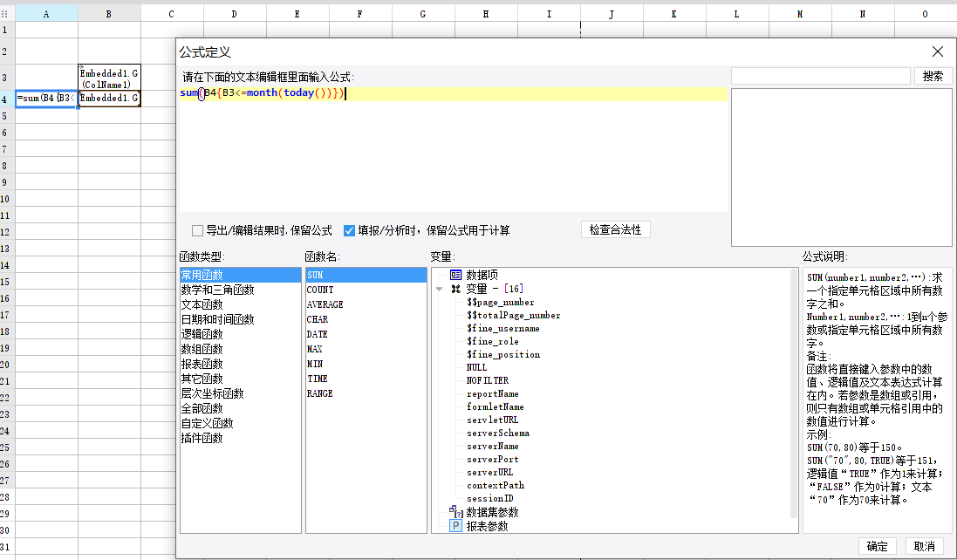957x560 pixels.
Task: Select the COUNT function
Action: coord(320,290)
